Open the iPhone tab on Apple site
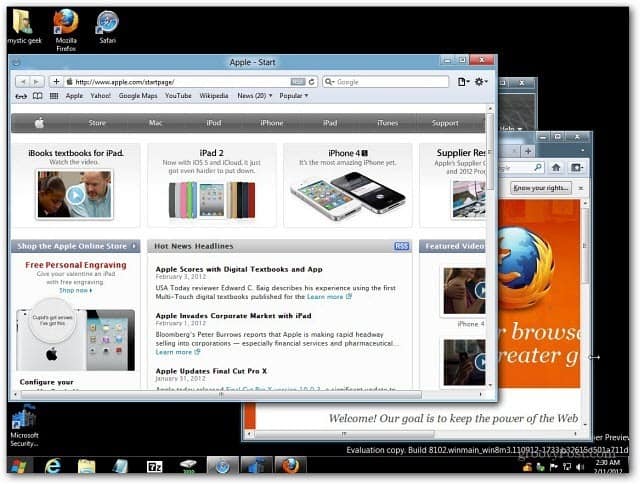The width and height of the screenshot is (640, 484). (x=272, y=123)
